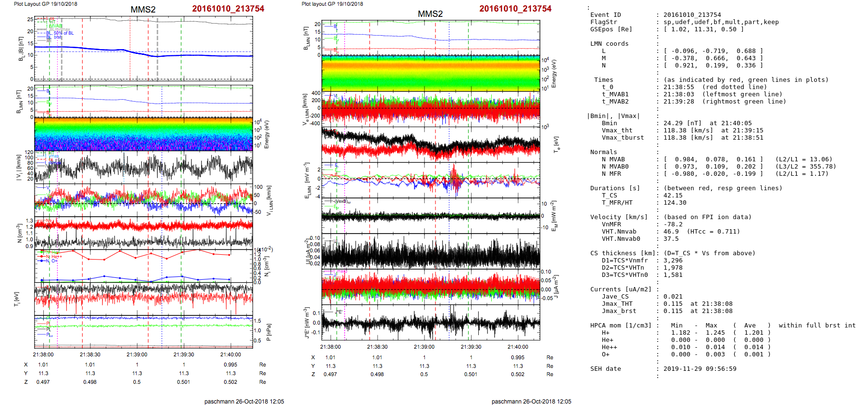Click the paschmann 26-Oct-2018 footer under right plot
Image resolution: width=868 pixels, height=405 pixels.
tap(531, 401)
